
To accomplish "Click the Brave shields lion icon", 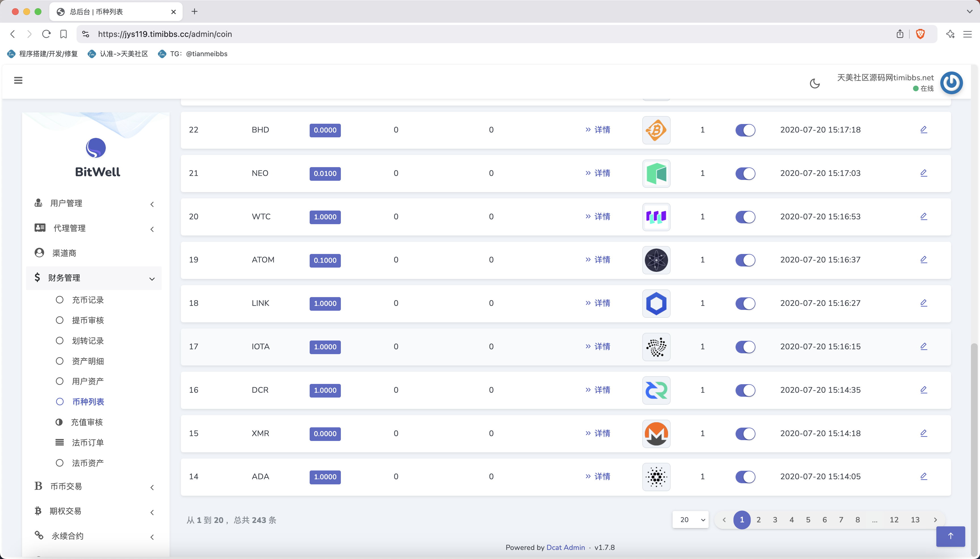I will pos(920,34).
